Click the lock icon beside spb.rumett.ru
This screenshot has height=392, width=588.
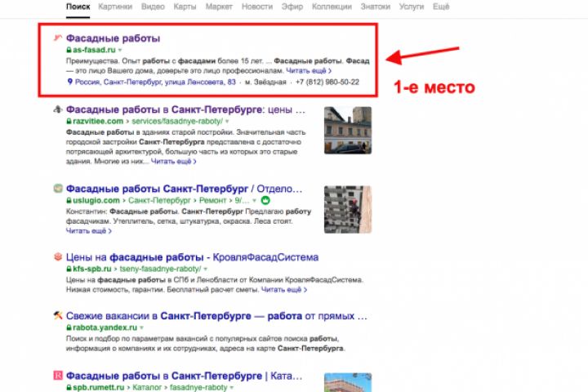[69, 387]
